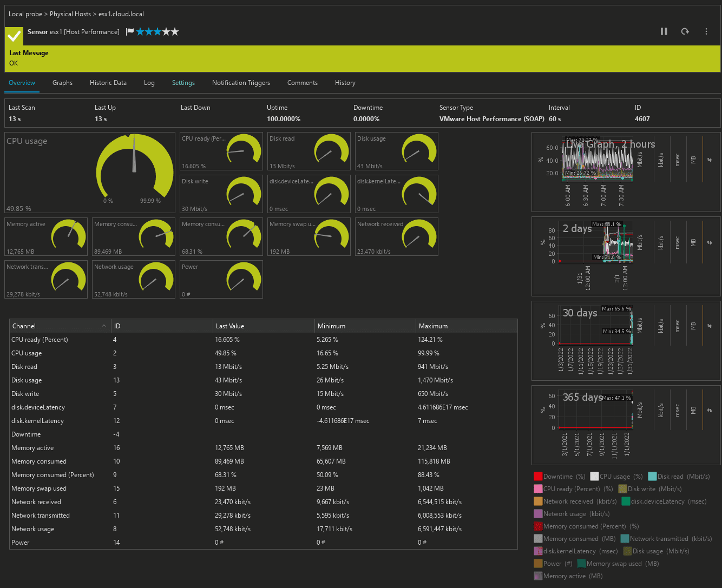Open Memory consumed (Percent) channel row
722x588 pixels.
[x=52, y=475]
